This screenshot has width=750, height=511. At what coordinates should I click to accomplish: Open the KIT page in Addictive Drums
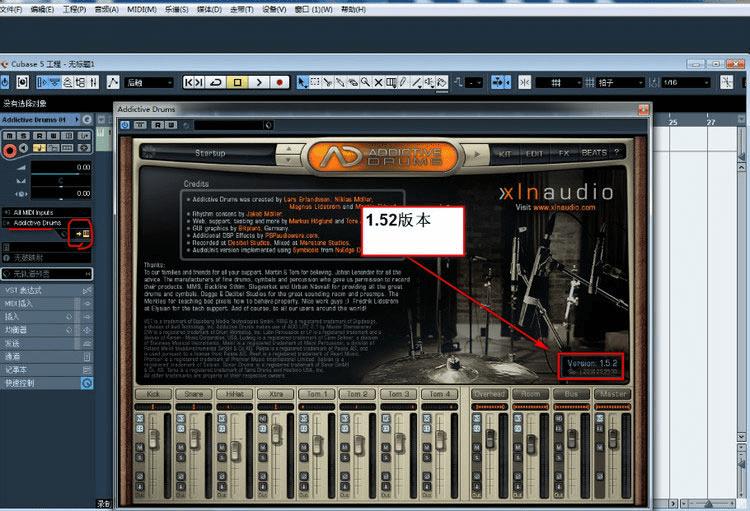coord(505,154)
